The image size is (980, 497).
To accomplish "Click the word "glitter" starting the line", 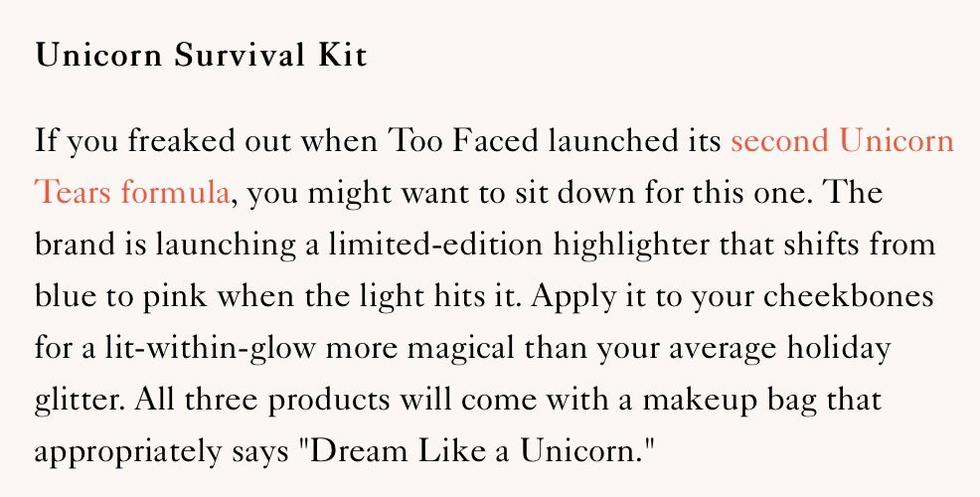I will [71, 401].
